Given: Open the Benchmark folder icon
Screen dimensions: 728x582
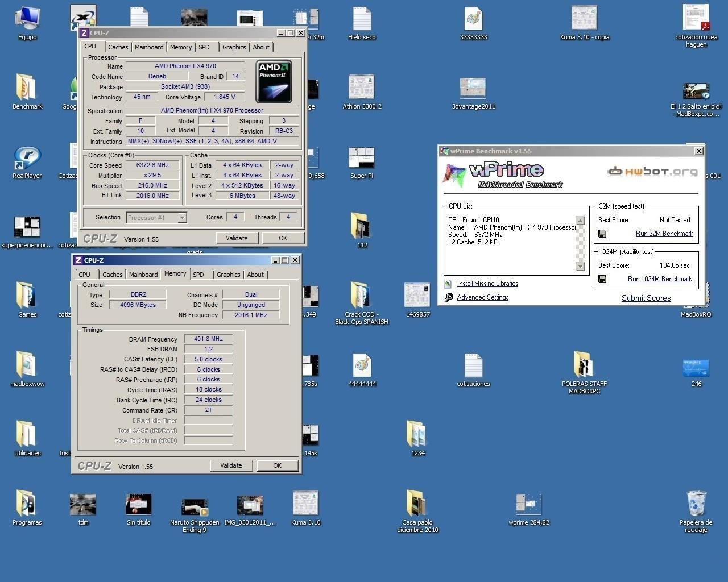Looking at the screenshot, I should point(27,91).
